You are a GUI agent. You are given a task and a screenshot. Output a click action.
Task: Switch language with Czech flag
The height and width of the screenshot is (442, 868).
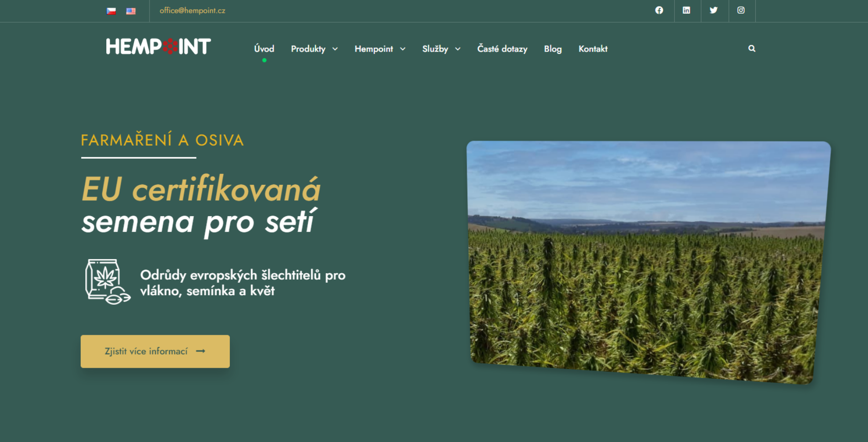(x=111, y=11)
